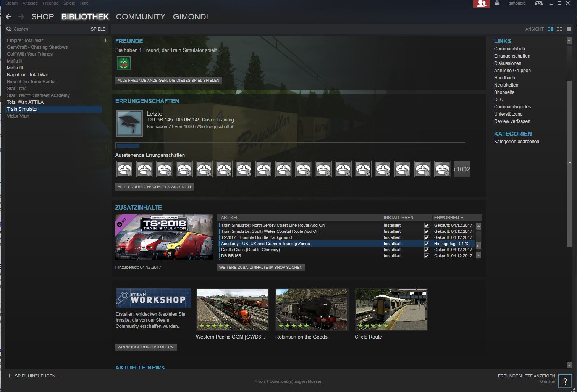This screenshot has width=577, height=392.
Task: Open Robinson on the Goods thumbnail
Action: point(312,310)
